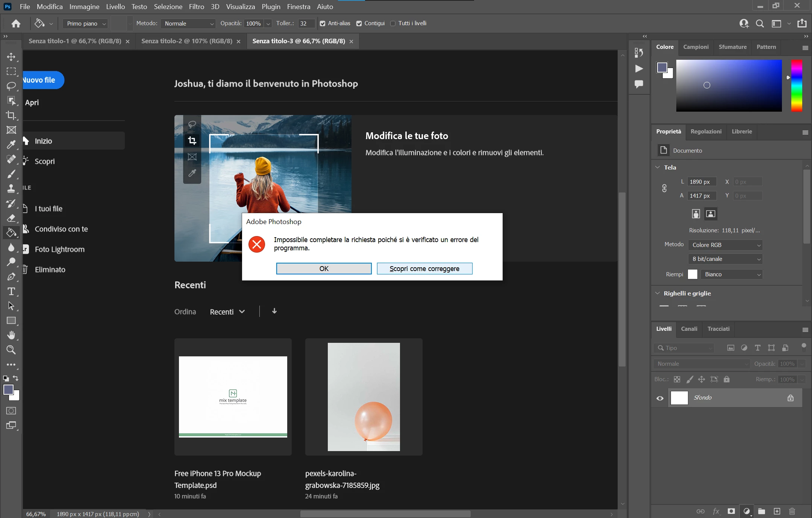
Task: Uncheck the Anti-alias checkbox
Action: pyautogui.click(x=323, y=24)
